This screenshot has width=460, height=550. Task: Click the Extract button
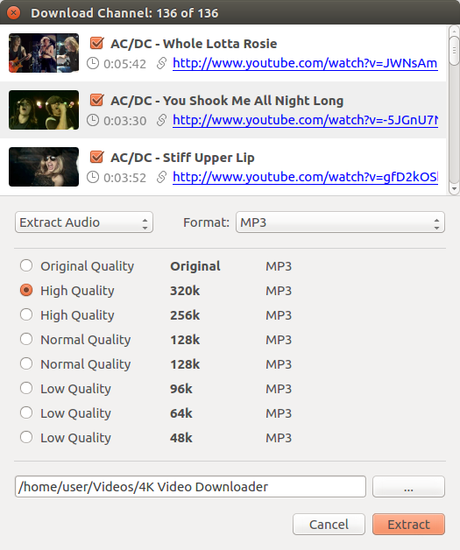(x=408, y=524)
